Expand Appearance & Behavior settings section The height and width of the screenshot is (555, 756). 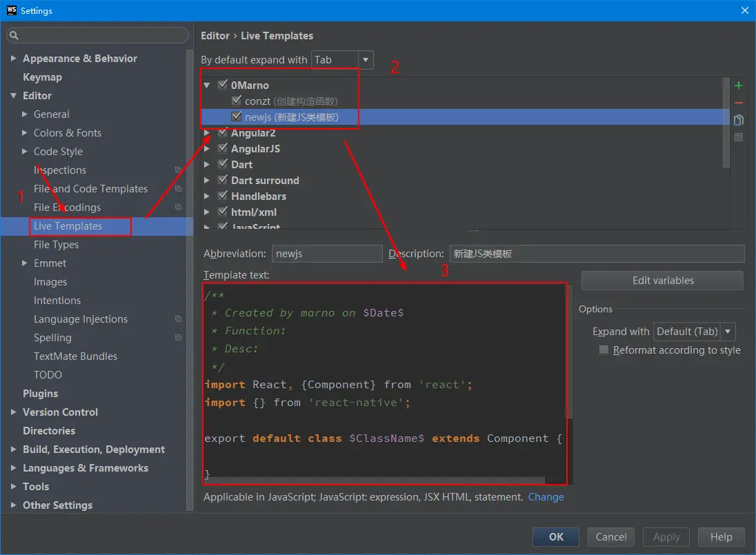coord(14,59)
